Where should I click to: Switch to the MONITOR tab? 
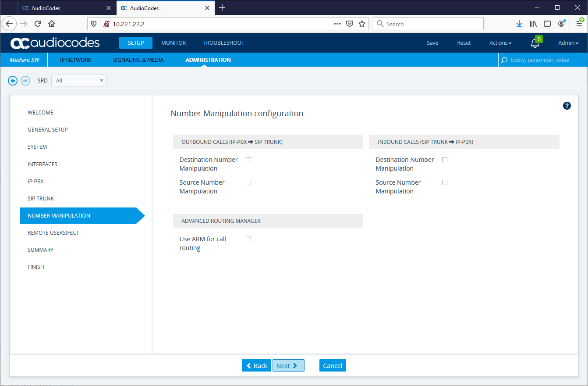[x=174, y=43]
